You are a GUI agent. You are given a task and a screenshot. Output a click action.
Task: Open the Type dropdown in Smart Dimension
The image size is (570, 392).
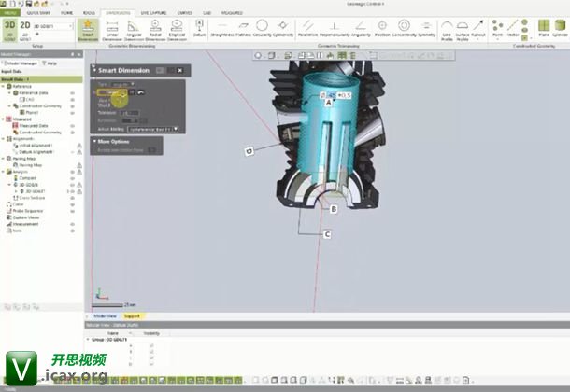122,84
